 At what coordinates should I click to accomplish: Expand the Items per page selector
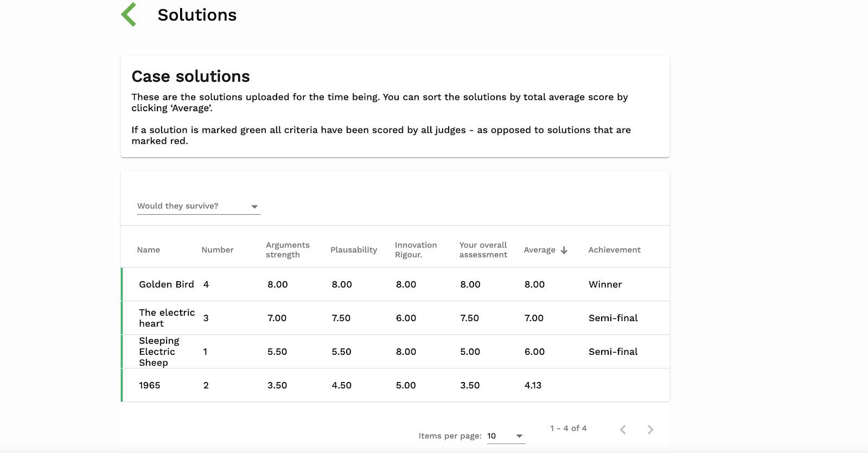point(506,436)
